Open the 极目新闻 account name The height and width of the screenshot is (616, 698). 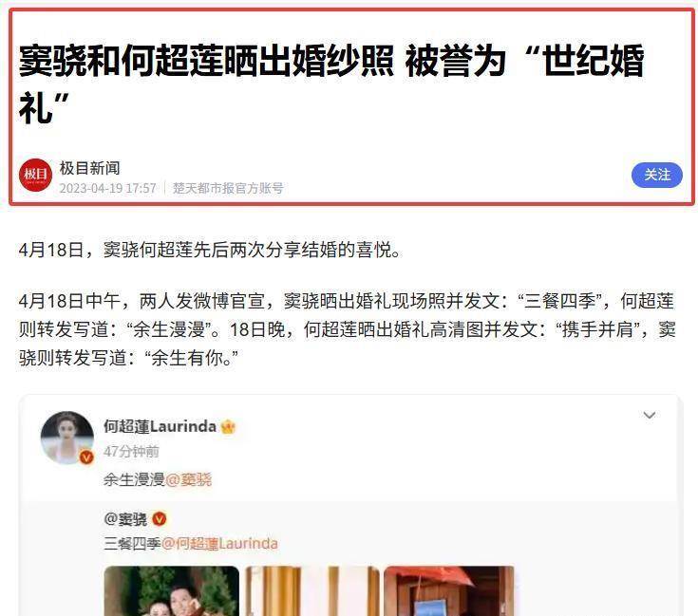[x=90, y=168]
